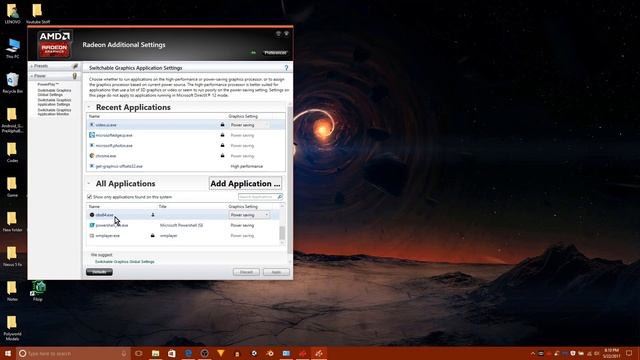
Task: Click the lock icon on microsoft.photos.exe row
Action: (x=222, y=145)
